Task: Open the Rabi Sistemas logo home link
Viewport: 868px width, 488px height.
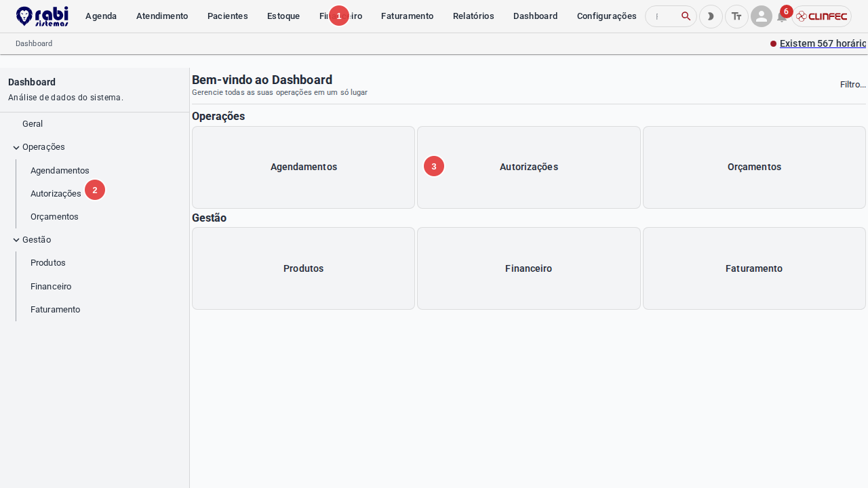Action: [42, 16]
